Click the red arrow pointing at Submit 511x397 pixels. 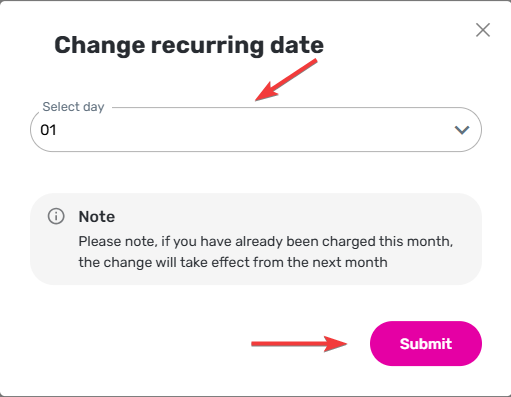tap(299, 343)
